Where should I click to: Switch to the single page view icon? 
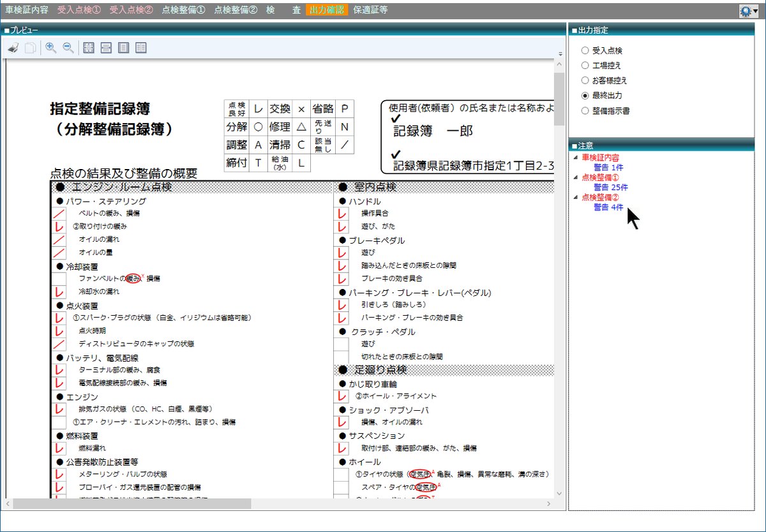(x=124, y=48)
